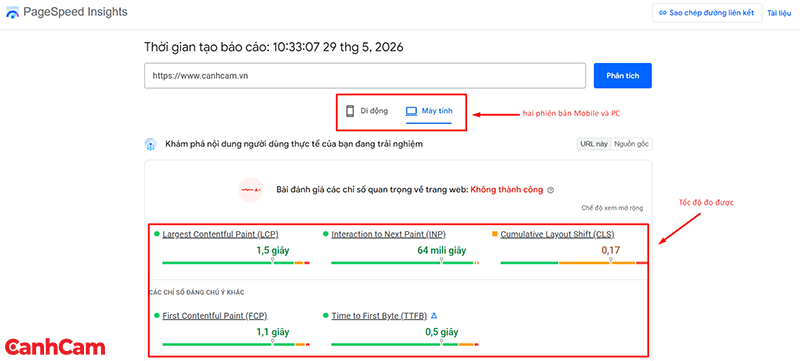Click the FCP distribution bar
Viewport: 800px width, 361px height.
(x=236, y=344)
